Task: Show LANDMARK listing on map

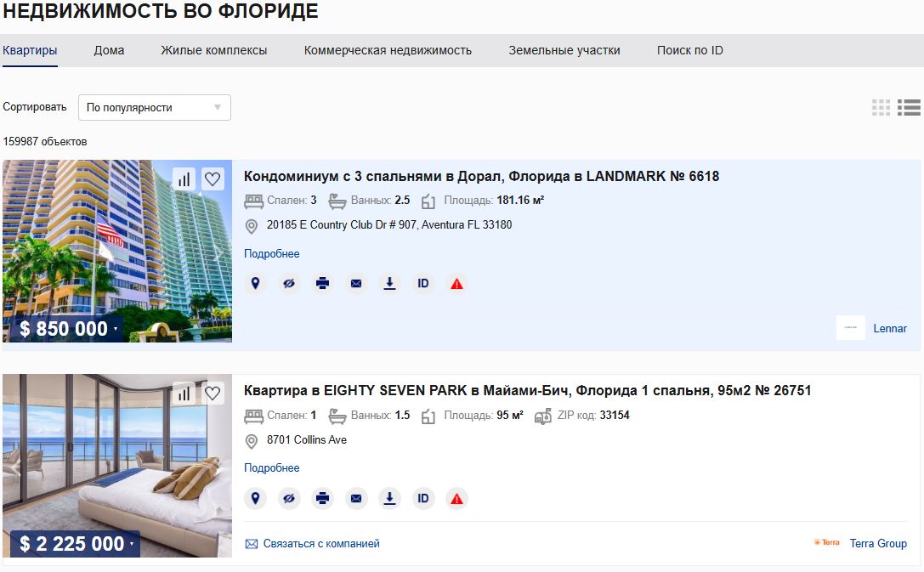Action: pyautogui.click(x=255, y=284)
